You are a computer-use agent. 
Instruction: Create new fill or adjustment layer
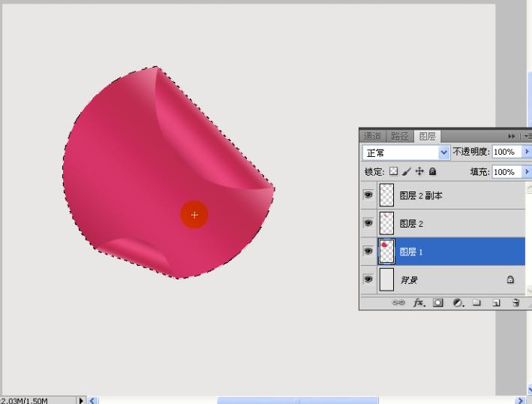(458, 303)
